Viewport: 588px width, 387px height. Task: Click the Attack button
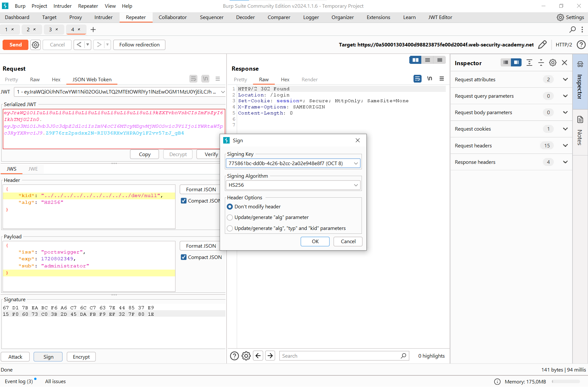point(15,357)
